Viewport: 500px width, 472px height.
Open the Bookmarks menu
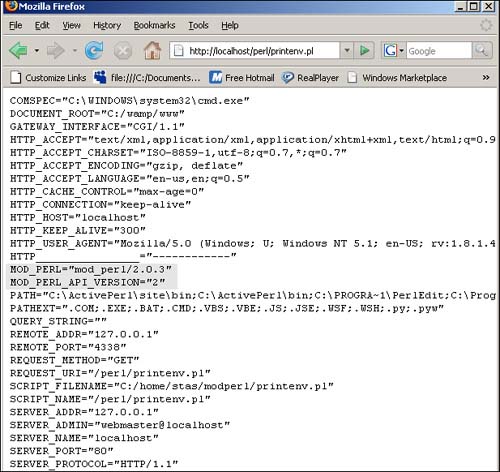(x=154, y=25)
